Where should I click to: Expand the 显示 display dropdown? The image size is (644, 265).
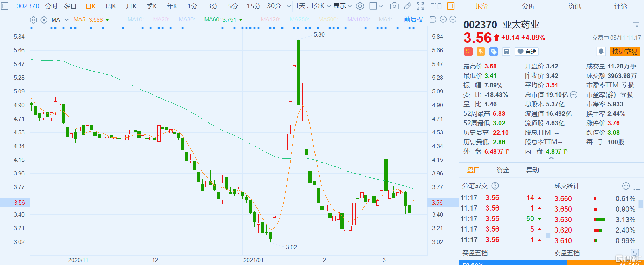click(342, 6)
